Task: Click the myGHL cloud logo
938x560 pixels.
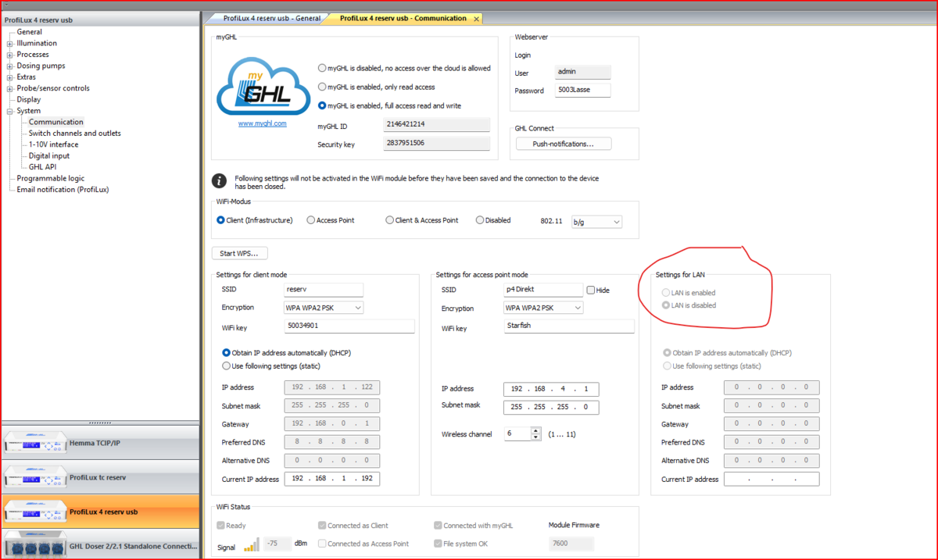Action: (x=263, y=87)
